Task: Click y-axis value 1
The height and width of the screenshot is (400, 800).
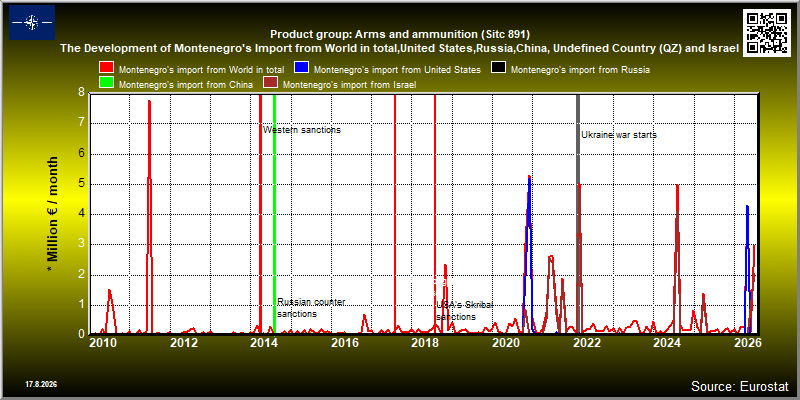Action: point(81,306)
